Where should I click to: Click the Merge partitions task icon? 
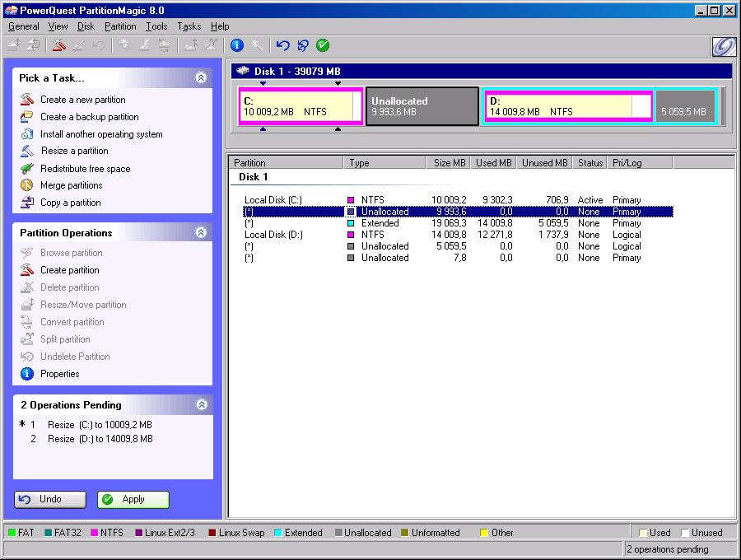27,185
